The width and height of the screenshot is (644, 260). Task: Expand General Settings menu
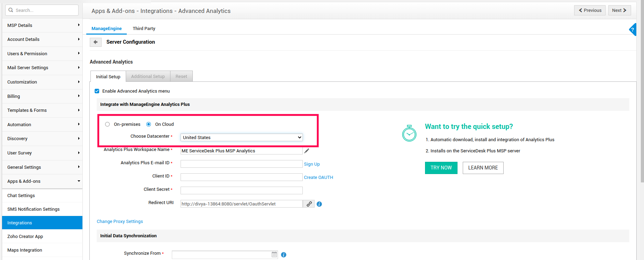coord(42,167)
